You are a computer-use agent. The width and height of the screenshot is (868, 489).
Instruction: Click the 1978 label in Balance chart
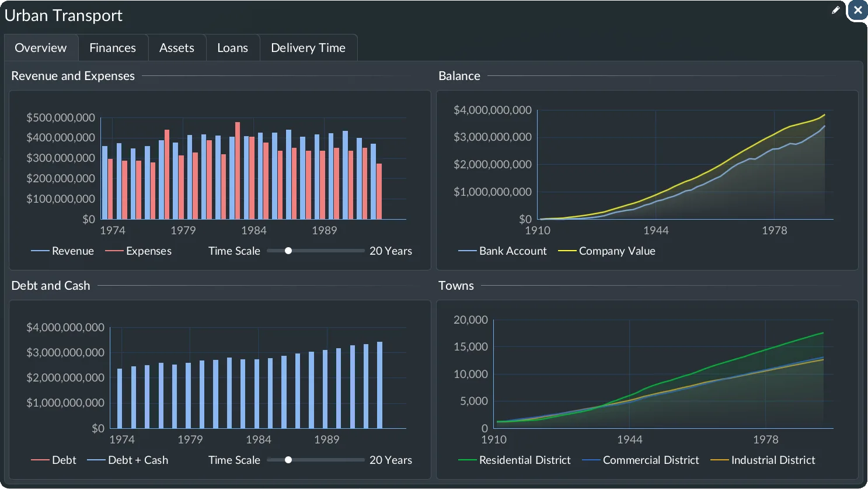tap(775, 230)
